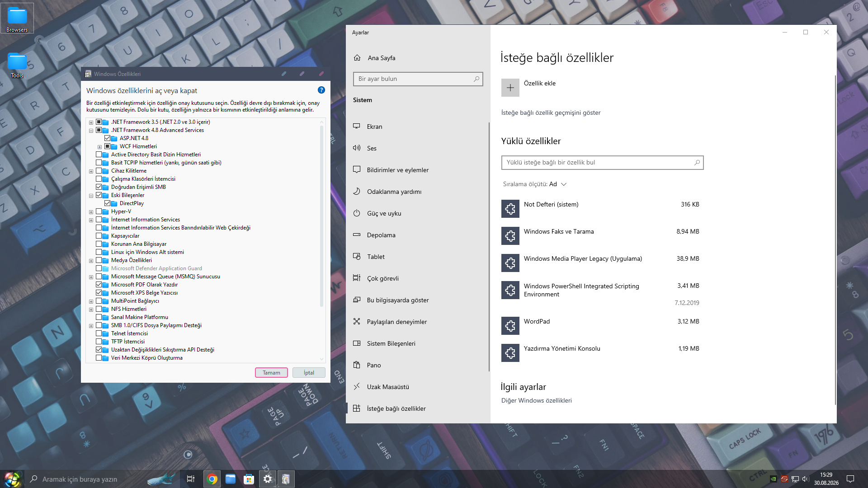Open Microsoft Store from the taskbar

[249, 479]
